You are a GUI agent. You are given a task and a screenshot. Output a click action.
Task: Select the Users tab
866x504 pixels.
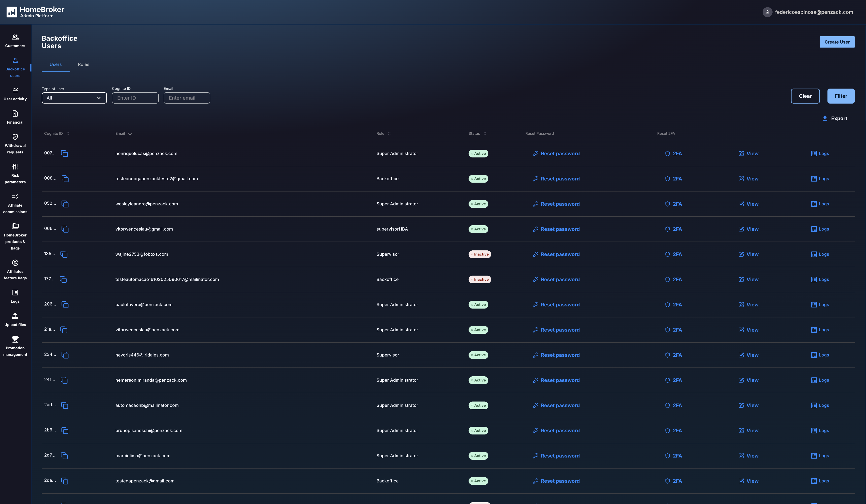tap(56, 65)
